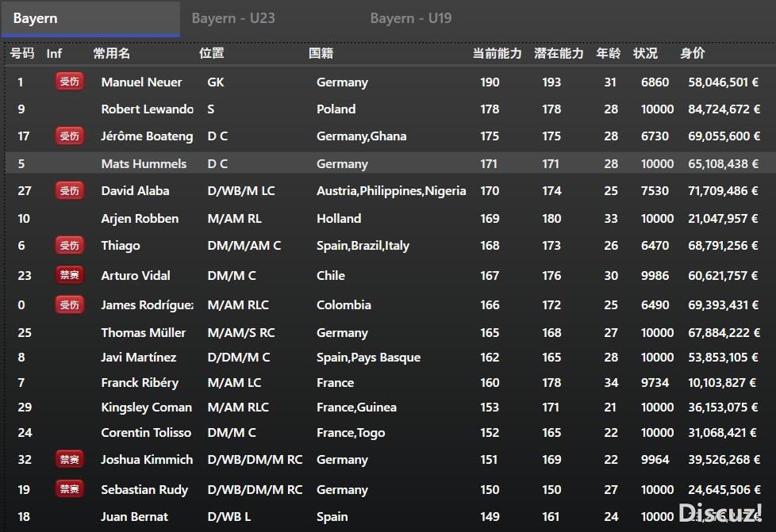This screenshot has height=532, width=776.
Task: Sort by the 状况 column header
Action: coord(645,53)
